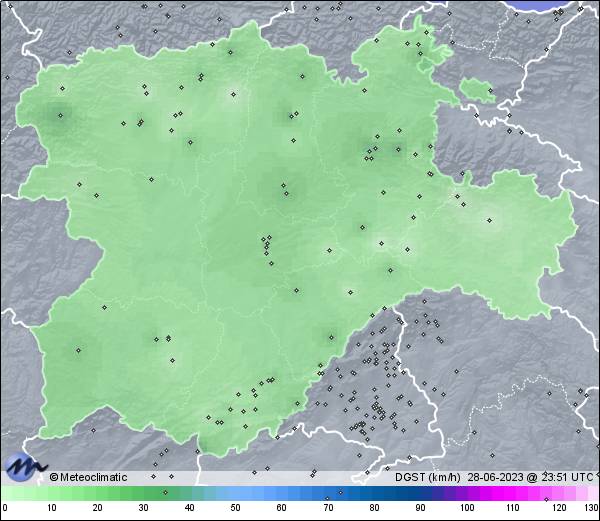Pick the light blue swatch above 50
This screenshot has width=600, height=521.
coord(235,493)
